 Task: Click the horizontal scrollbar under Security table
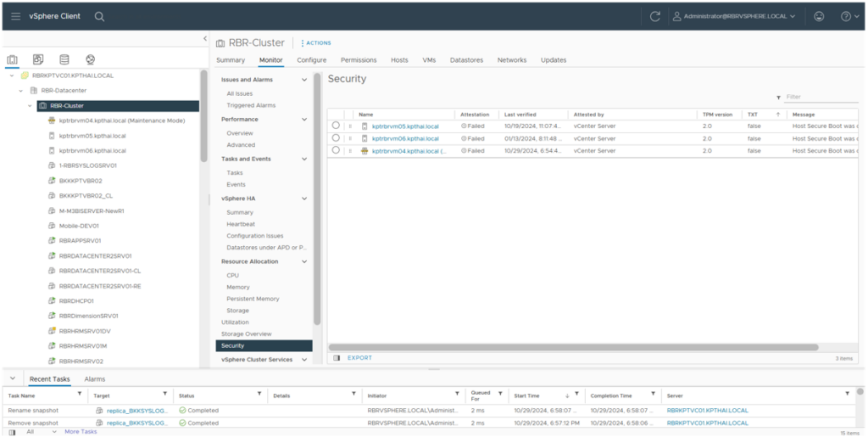tap(573, 347)
